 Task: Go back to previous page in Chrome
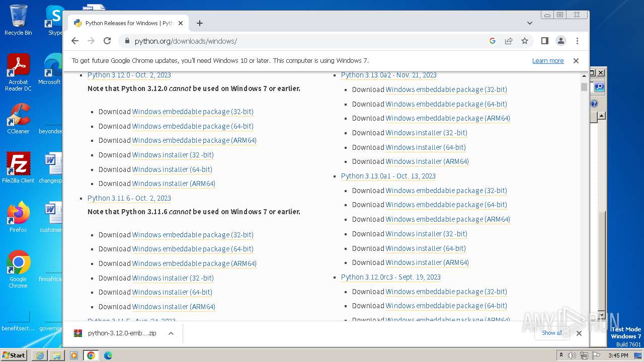click(75, 41)
